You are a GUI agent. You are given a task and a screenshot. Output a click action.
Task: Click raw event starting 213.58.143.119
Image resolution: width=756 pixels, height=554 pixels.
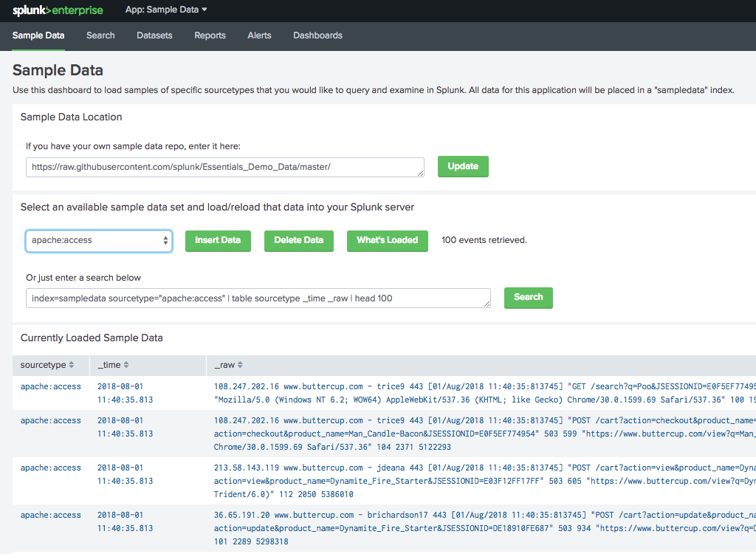pos(484,481)
